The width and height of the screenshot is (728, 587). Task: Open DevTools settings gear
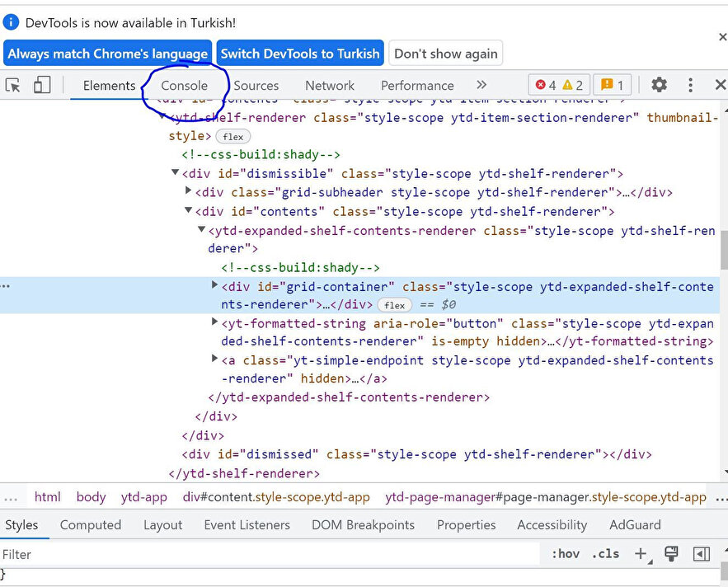pyautogui.click(x=659, y=85)
